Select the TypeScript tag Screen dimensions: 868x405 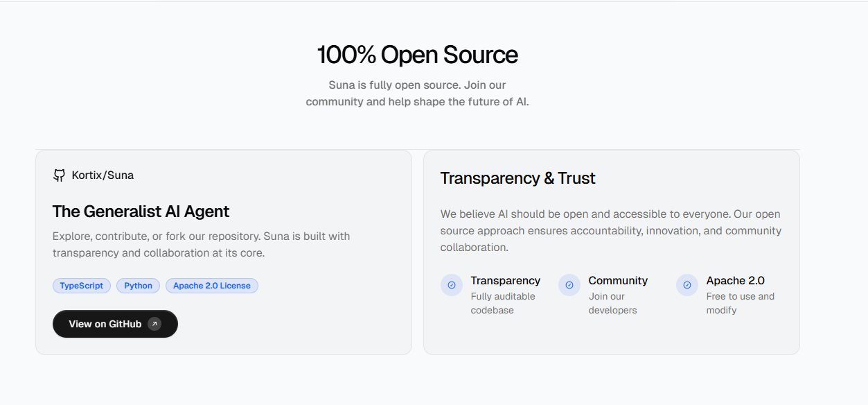[x=82, y=286]
